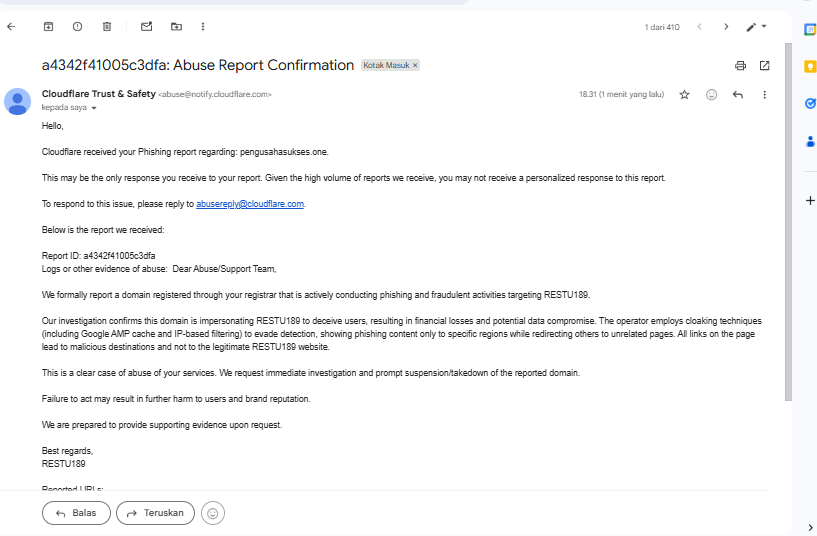817x536 pixels.
Task: Go back to inbox with back arrow
Action: coord(11,27)
